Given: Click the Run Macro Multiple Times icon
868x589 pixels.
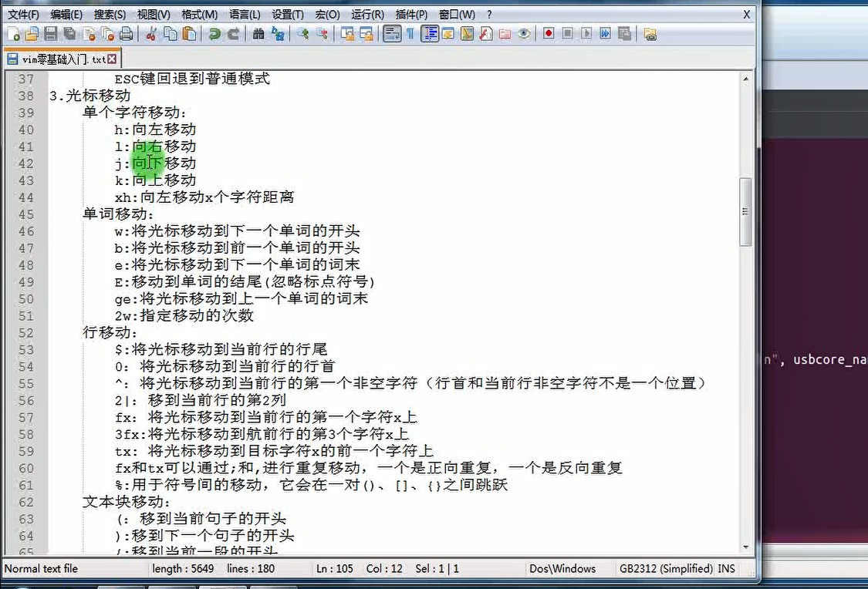Looking at the screenshot, I should click(605, 34).
